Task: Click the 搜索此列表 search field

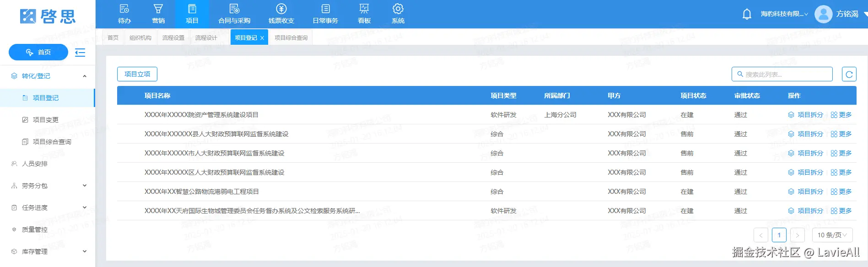Action: click(782, 74)
